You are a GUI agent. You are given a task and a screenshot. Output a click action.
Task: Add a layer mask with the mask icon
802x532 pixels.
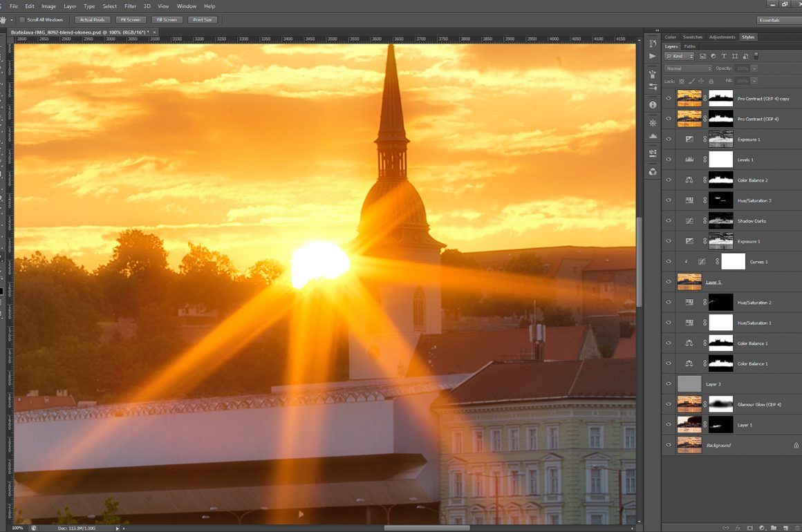[x=749, y=528]
